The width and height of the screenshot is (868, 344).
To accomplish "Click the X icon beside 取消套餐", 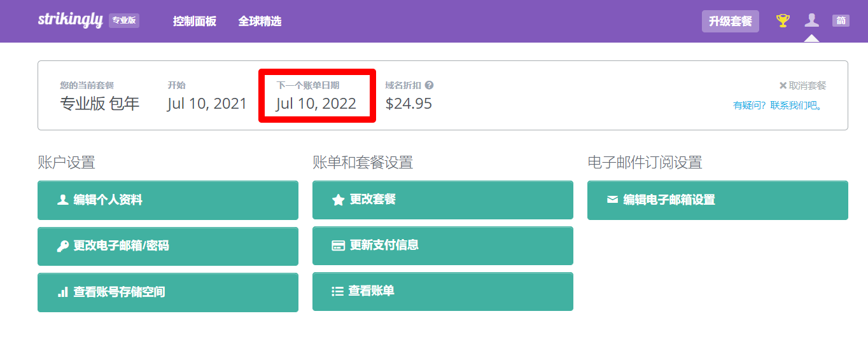I will 783,86.
